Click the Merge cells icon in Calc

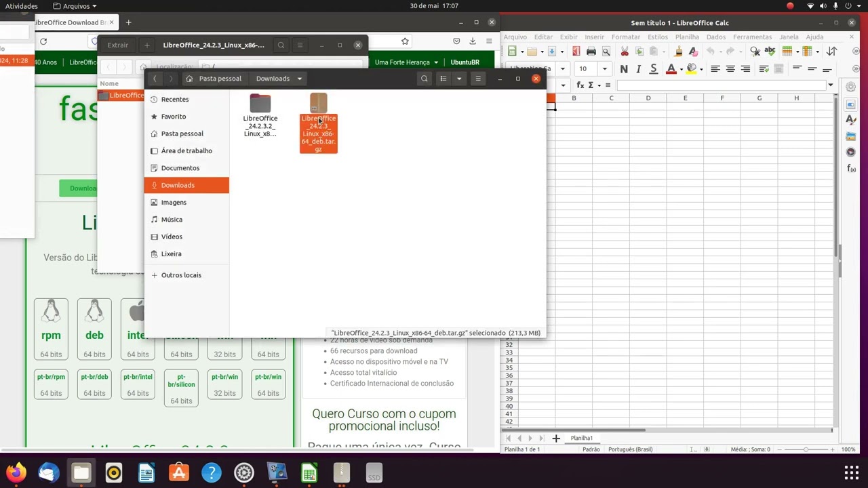[x=778, y=68]
